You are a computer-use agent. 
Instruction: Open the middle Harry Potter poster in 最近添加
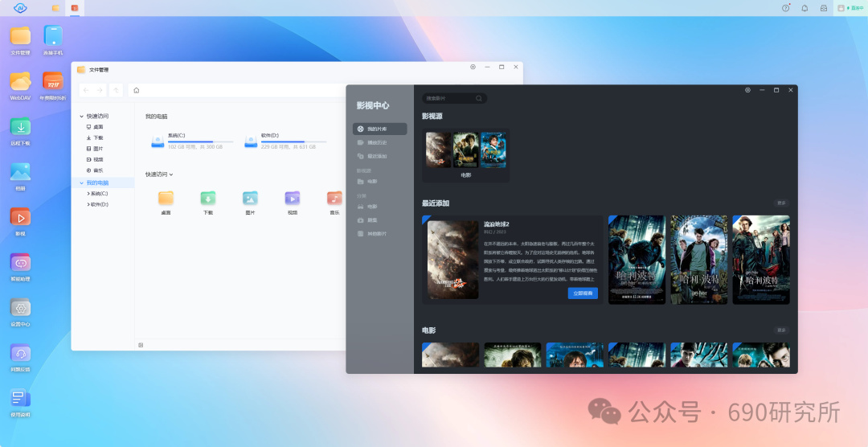[x=699, y=260]
